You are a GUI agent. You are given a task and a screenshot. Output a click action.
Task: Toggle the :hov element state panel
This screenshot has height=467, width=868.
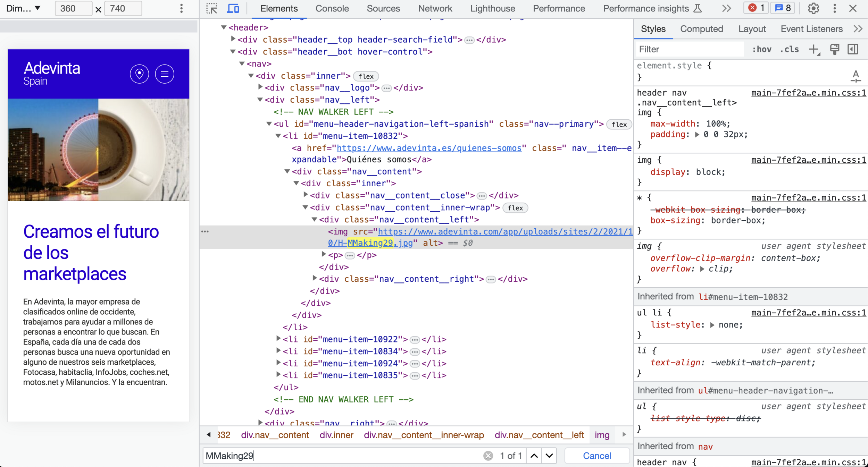(762, 49)
